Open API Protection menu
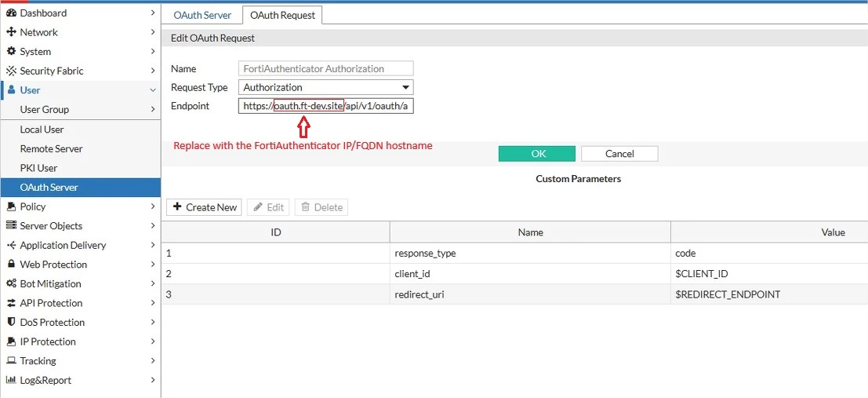The width and height of the screenshot is (868, 398). click(80, 303)
